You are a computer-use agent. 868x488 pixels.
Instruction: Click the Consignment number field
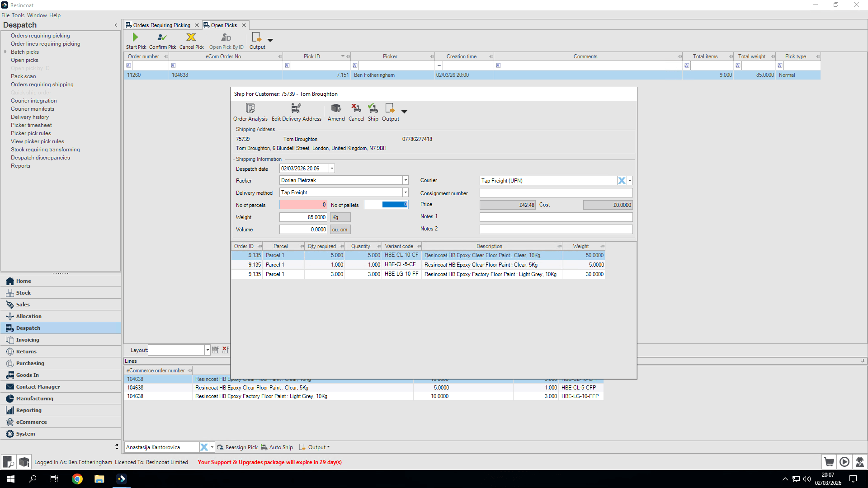pos(556,193)
